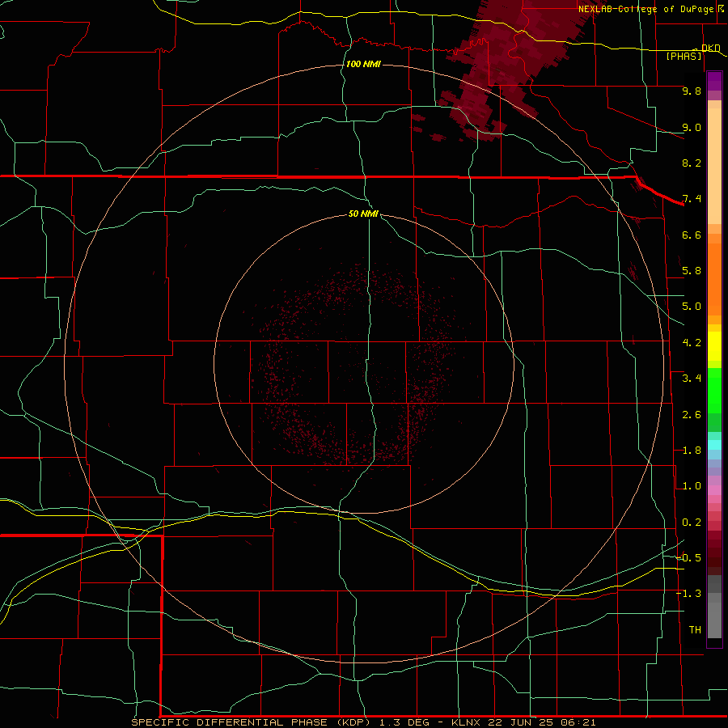
Task: Click the [PHAS] label above color bar
Action: (684, 57)
